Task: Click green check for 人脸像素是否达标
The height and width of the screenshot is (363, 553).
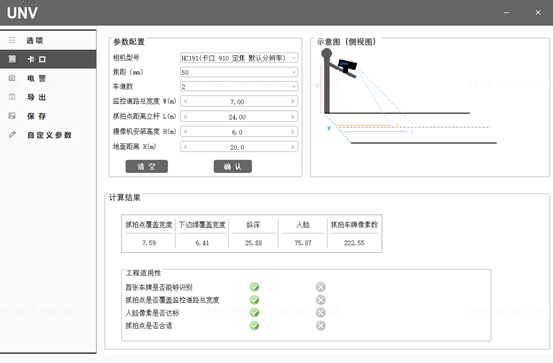Action: click(x=254, y=313)
